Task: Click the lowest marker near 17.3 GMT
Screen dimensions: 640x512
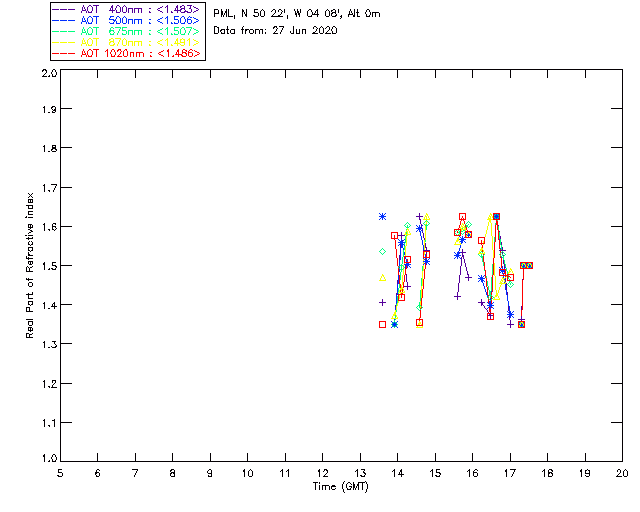Action: [x=521, y=324]
